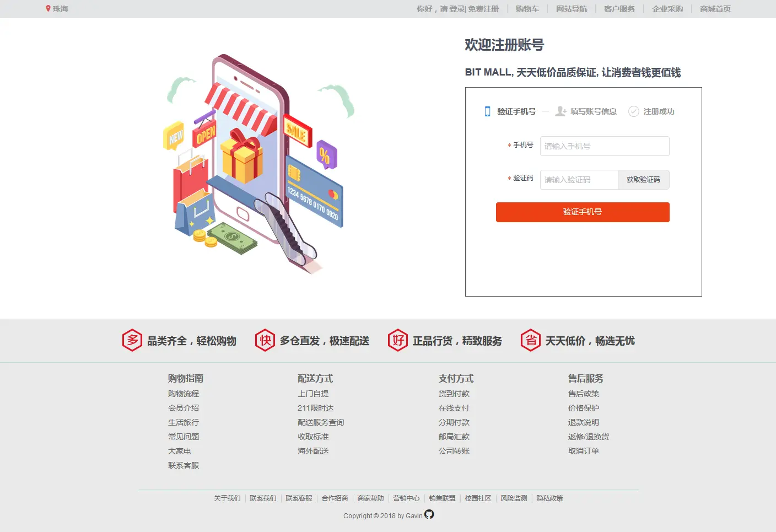Click the 快 badge icon for fast delivery
Viewport: 776px width, 532px height.
265,340
